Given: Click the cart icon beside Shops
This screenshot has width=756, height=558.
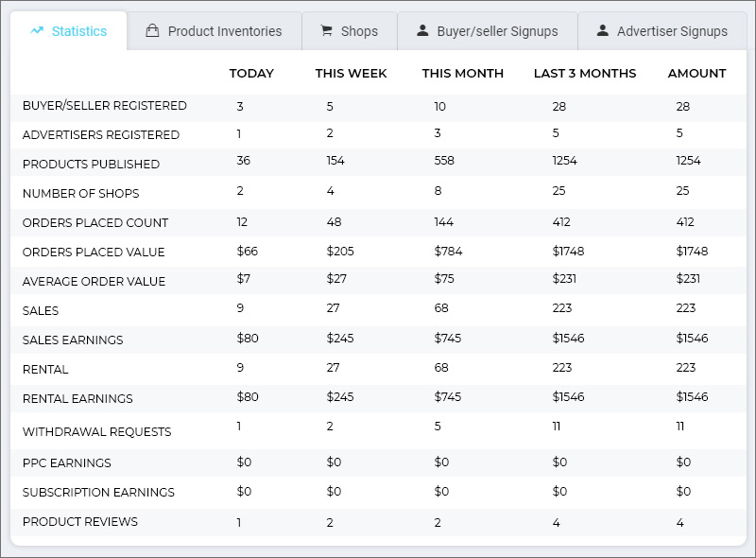Looking at the screenshot, I should tap(327, 31).
